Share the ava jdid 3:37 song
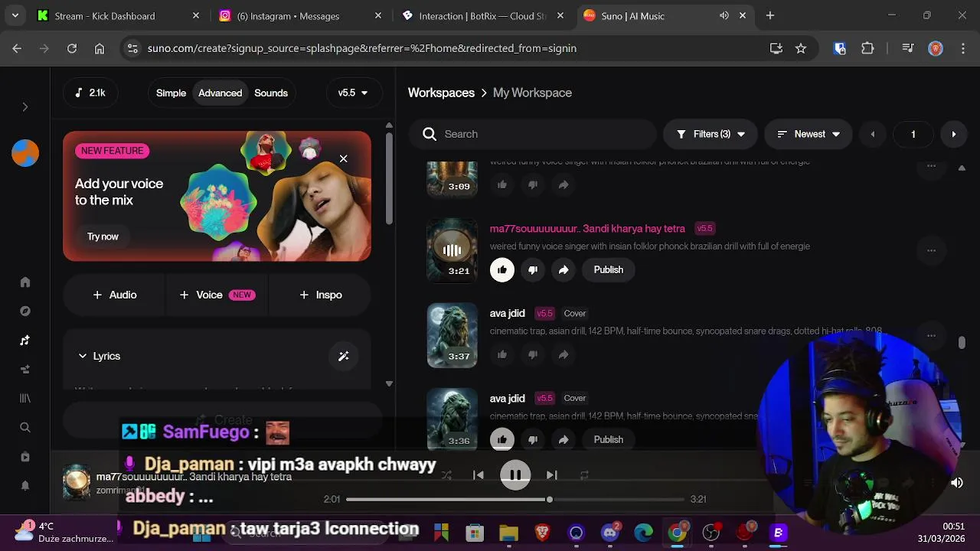Viewport: 980px width, 551px height. 563,354
